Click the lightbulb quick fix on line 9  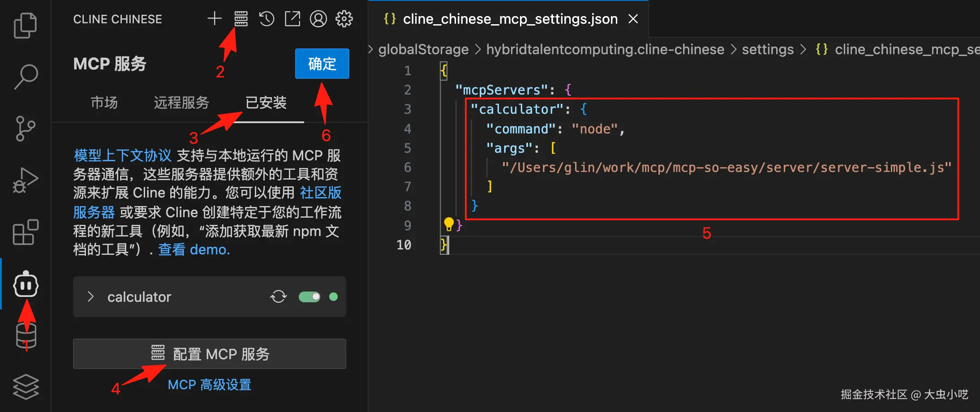pos(449,224)
